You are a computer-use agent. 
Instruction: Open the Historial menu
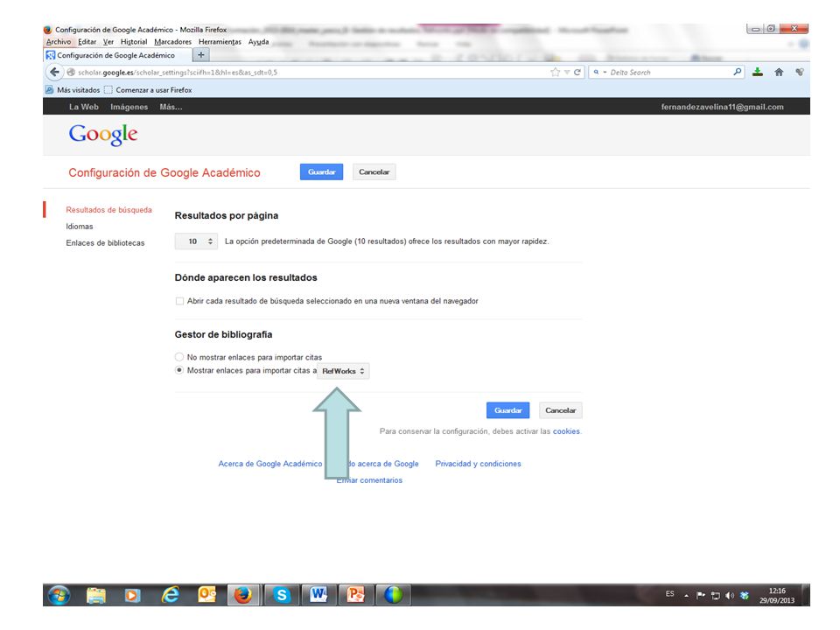(134, 42)
